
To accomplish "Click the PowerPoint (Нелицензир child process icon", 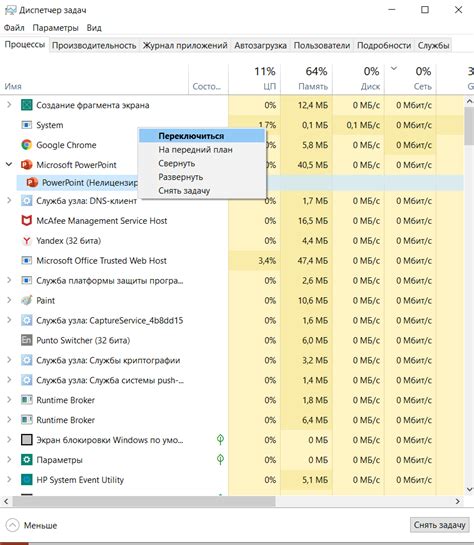I will 32,182.
